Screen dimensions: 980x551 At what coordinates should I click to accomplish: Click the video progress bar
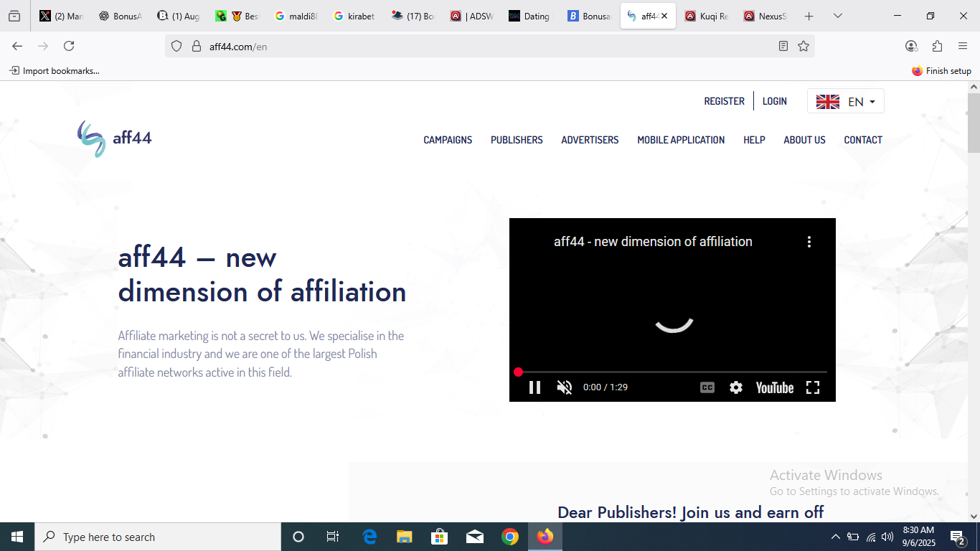tap(672, 372)
